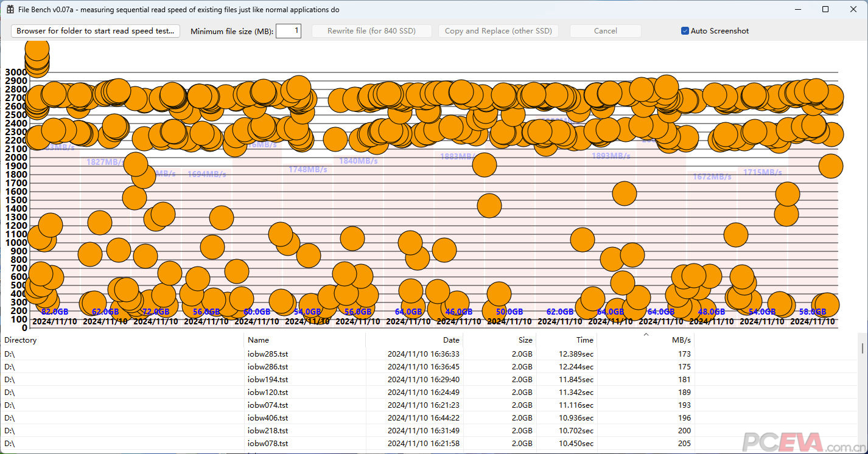This screenshot has height=454, width=868.
Task: Focus the Minimum file size input box
Action: (x=288, y=31)
